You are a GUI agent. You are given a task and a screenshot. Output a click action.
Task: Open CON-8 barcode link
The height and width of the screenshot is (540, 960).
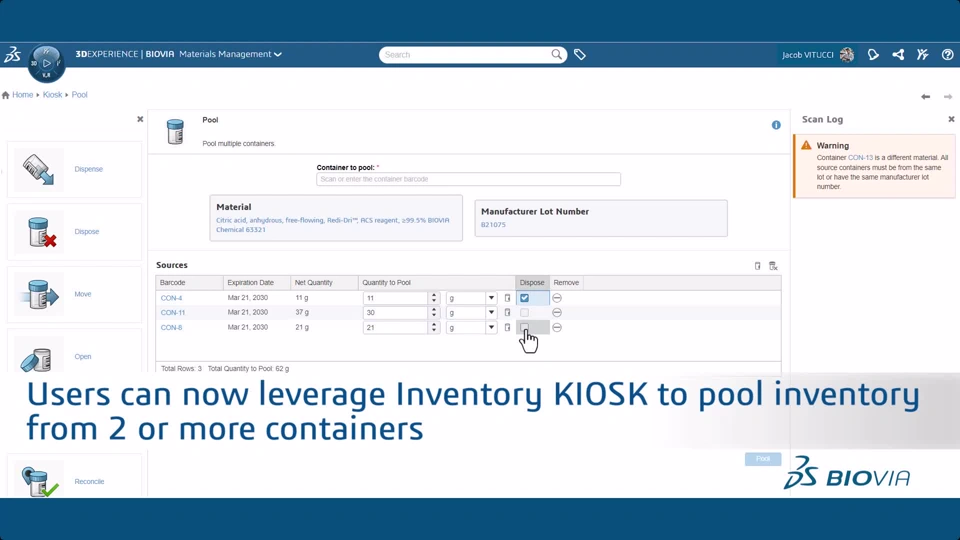point(171,328)
